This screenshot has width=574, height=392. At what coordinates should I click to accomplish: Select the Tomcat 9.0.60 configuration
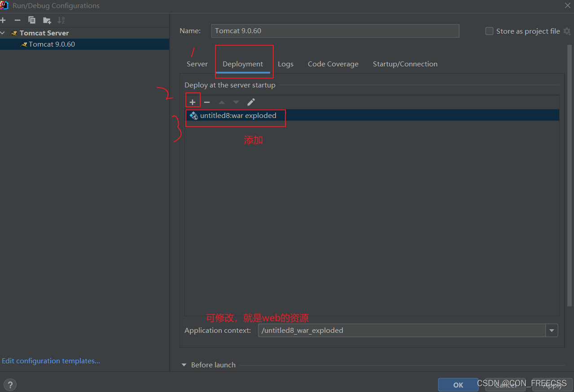coord(84,44)
